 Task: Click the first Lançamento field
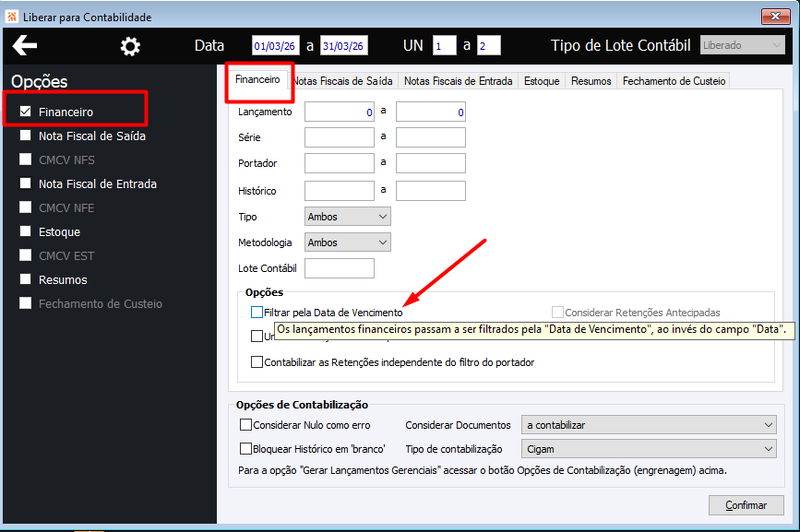click(339, 112)
